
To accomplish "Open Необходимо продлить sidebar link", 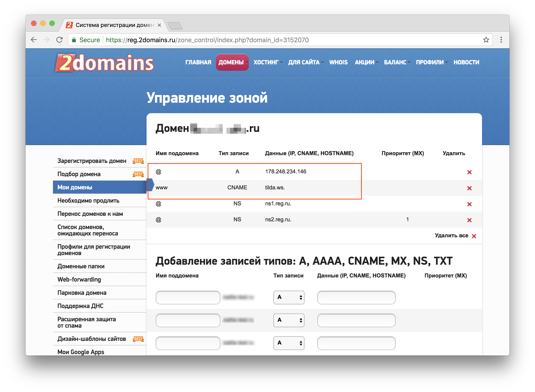I will (88, 201).
